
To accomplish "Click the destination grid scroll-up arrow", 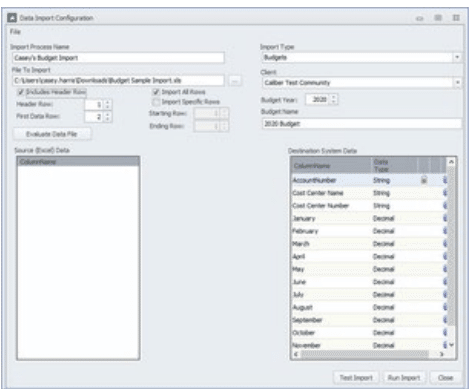I will pyautogui.click(x=451, y=162).
